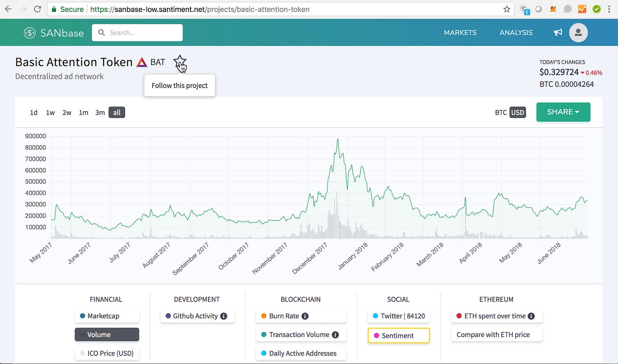Open the ANALYSIS menu

click(516, 32)
